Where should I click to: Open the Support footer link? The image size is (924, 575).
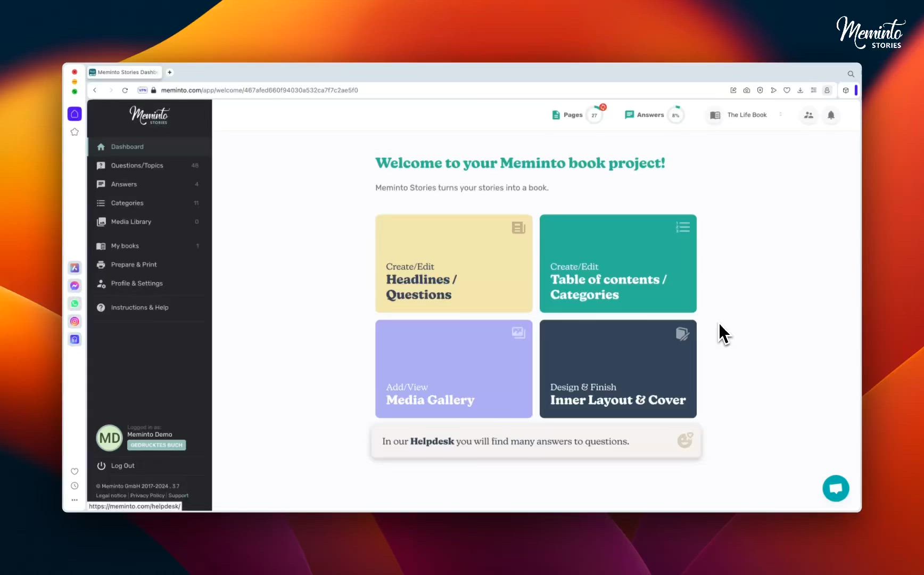pos(178,496)
